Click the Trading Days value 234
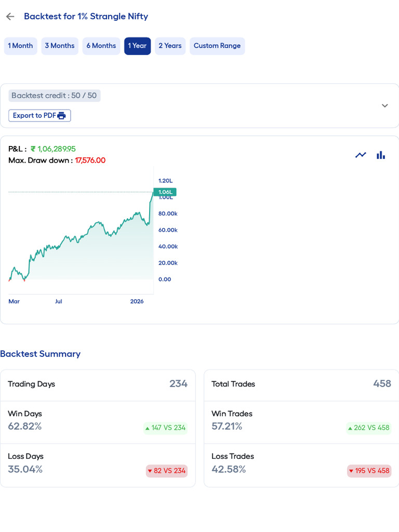 (179, 384)
